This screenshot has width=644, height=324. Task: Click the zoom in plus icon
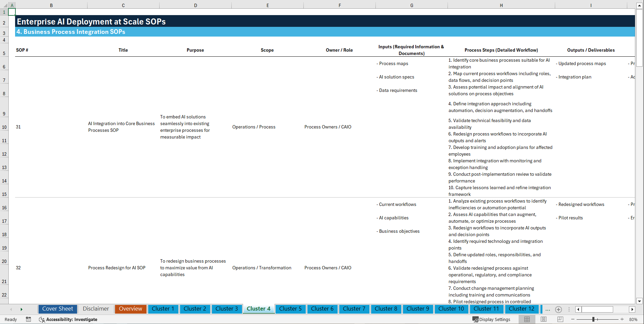(x=623, y=319)
